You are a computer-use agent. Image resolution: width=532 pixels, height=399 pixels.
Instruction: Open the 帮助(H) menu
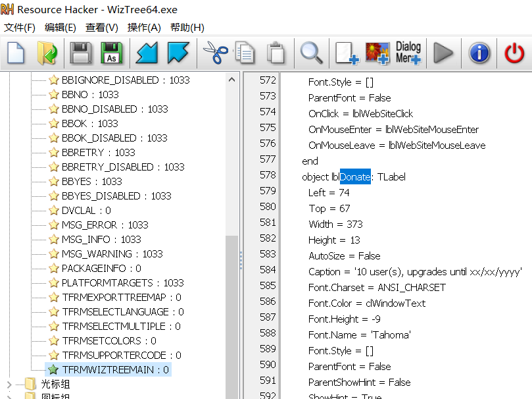click(x=187, y=28)
